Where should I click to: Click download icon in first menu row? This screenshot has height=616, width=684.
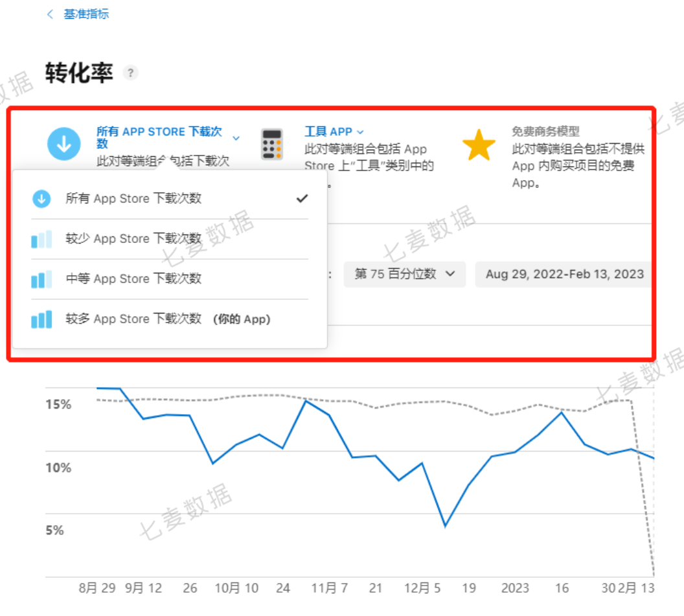click(41, 198)
